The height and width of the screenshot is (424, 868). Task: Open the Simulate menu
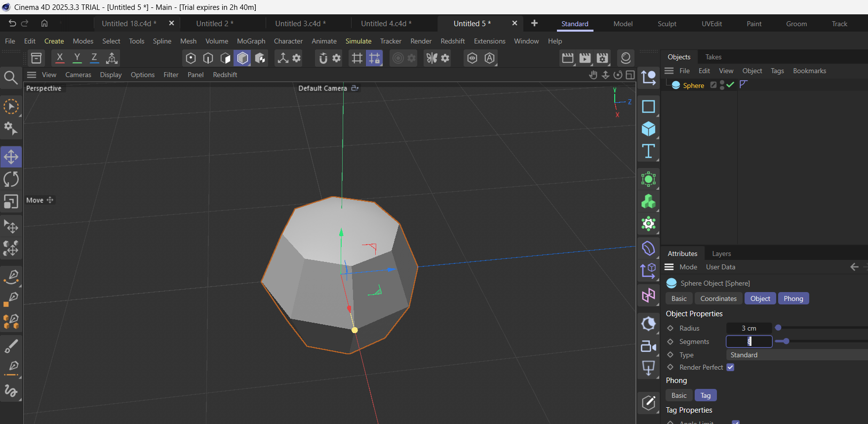(358, 41)
